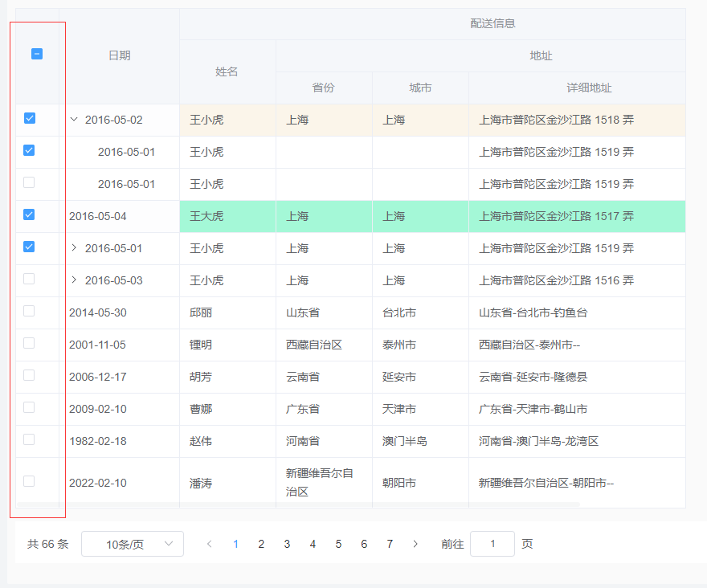Uncheck the first 2016-05-02 row checkbox
This screenshot has width=707, height=588.
[x=29, y=118]
